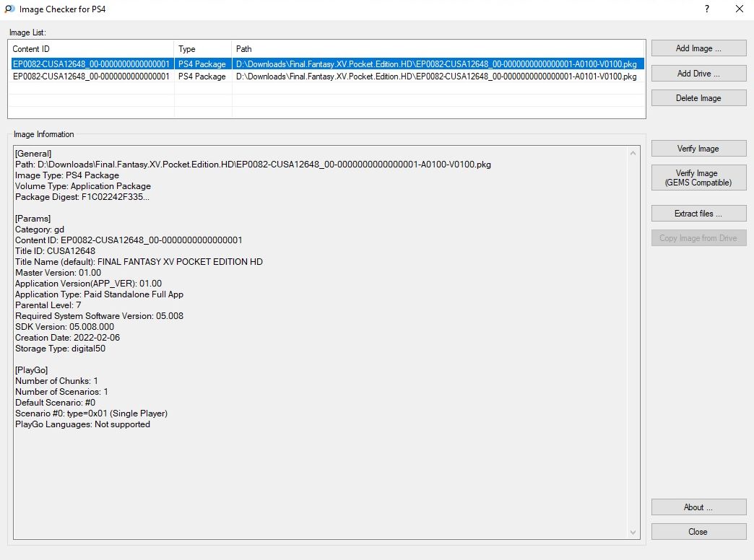Open the help question mark in title bar
The image size is (754, 560).
[x=707, y=9]
